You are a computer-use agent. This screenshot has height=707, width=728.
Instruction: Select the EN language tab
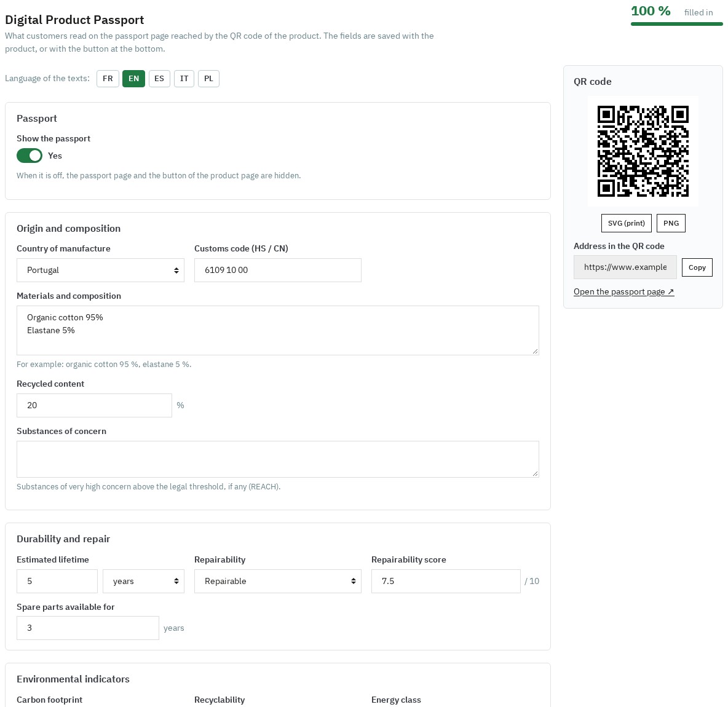coord(133,79)
